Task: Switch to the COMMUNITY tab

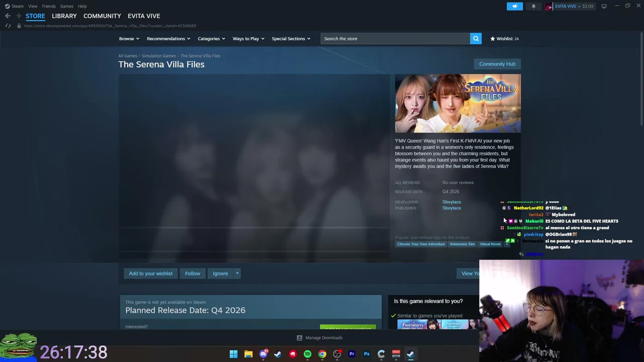Action: point(102,16)
